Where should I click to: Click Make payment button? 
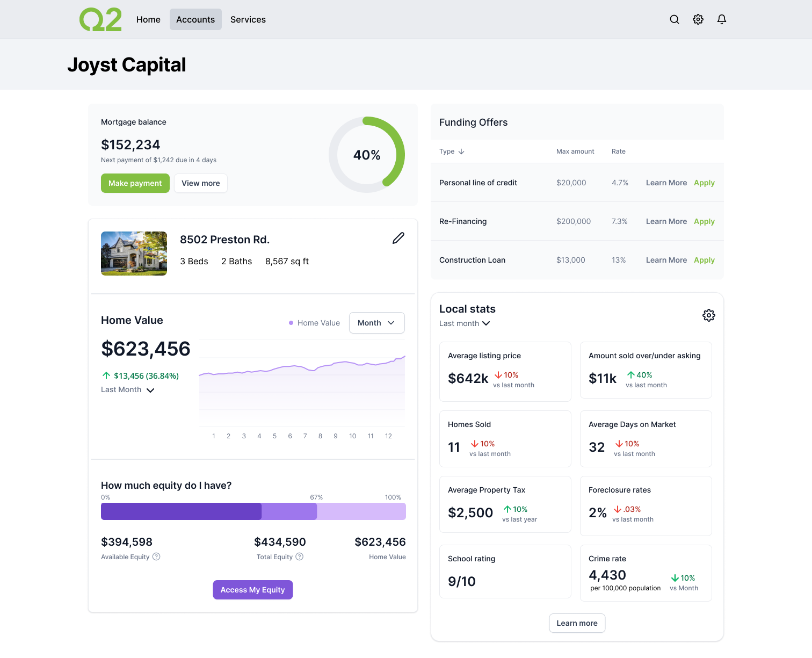point(135,183)
